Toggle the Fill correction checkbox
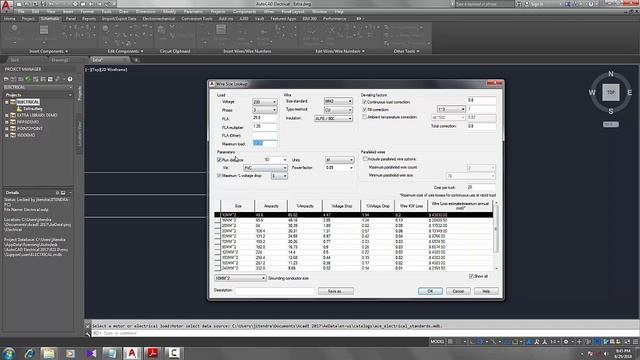This screenshot has height=360, width=640. [x=364, y=110]
